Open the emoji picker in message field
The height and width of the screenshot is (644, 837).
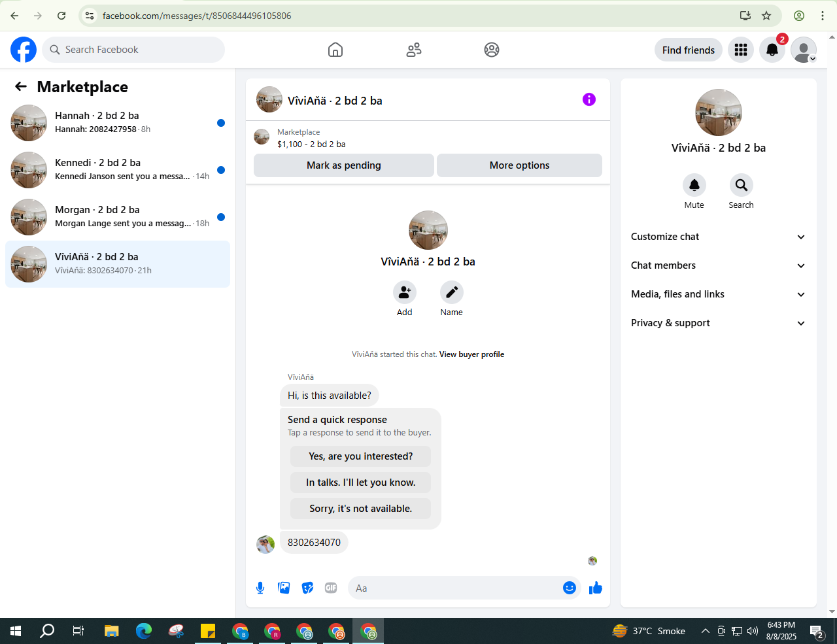(570, 588)
